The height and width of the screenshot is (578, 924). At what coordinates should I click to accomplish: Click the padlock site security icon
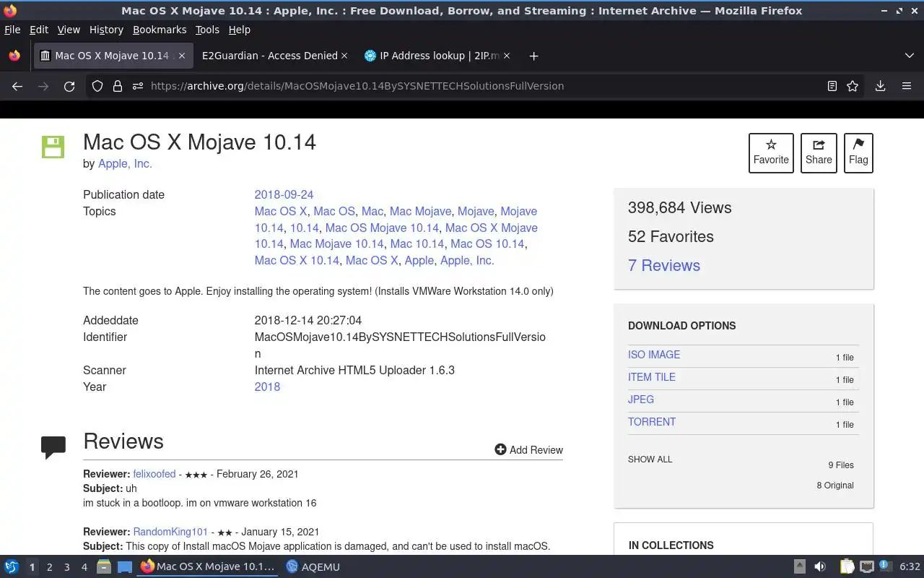[x=117, y=86]
